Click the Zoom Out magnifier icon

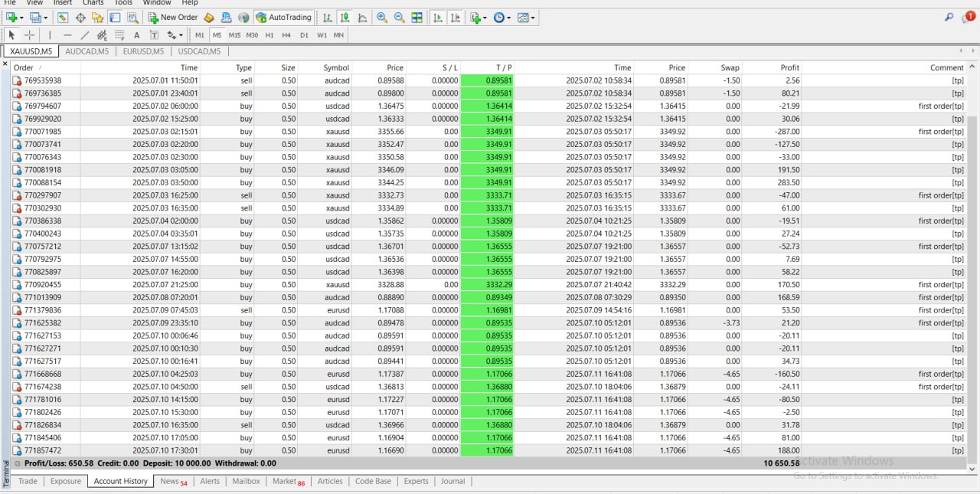point(399,17)
